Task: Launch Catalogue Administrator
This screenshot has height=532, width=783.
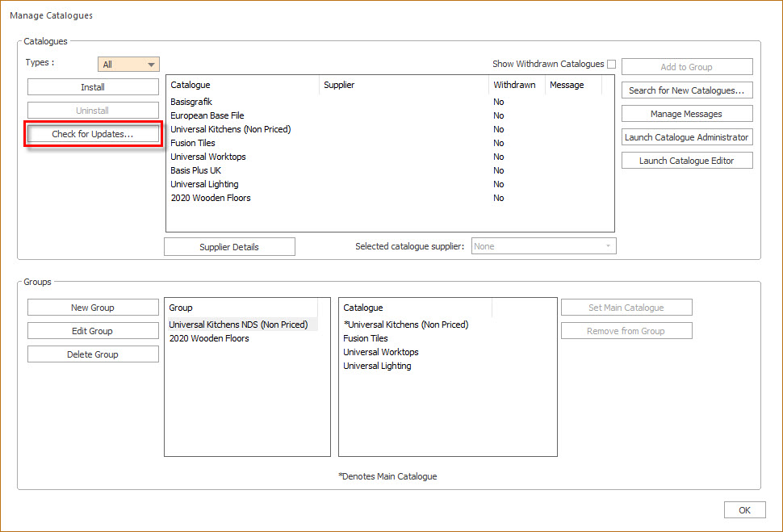Action: click(x=686, y=136)
